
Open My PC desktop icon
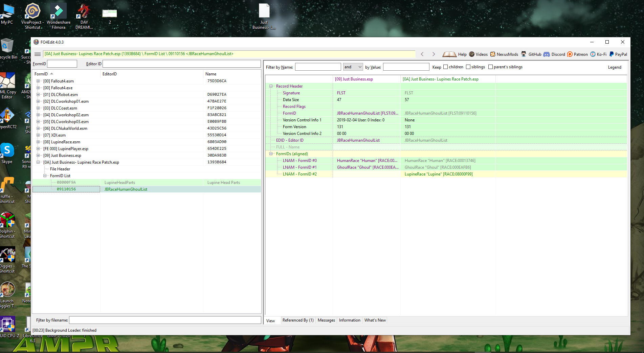click(x=7, y=14)
